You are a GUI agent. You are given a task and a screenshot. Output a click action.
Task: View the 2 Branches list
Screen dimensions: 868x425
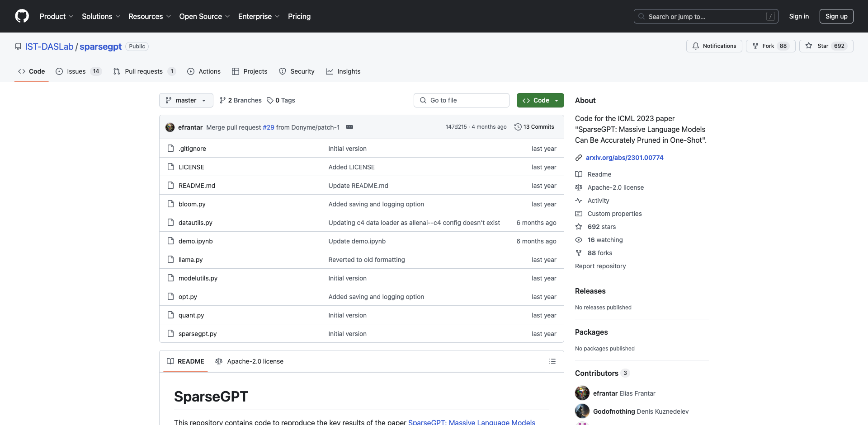tap(241, 100)
